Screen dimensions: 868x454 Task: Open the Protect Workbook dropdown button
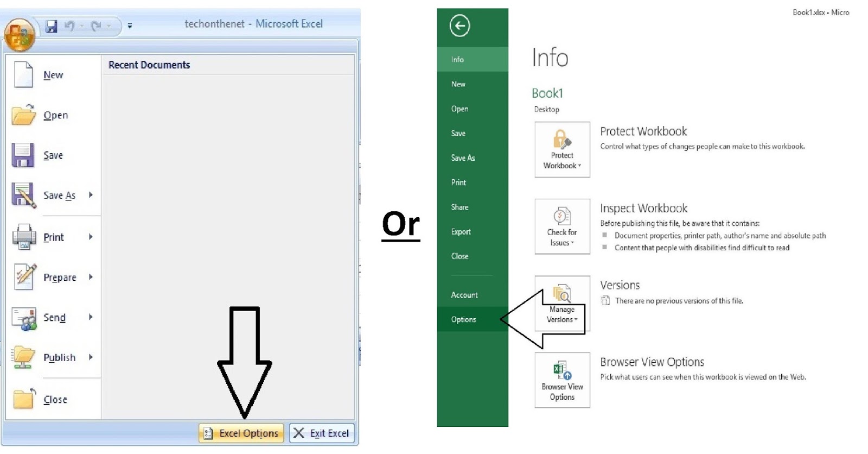pyautogui.click(x=562, y=149)
